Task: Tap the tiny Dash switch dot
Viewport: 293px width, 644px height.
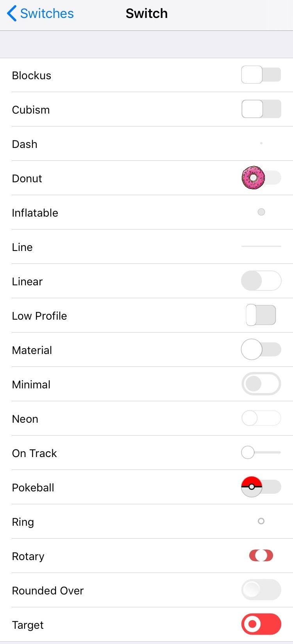Action: [261, 143]
